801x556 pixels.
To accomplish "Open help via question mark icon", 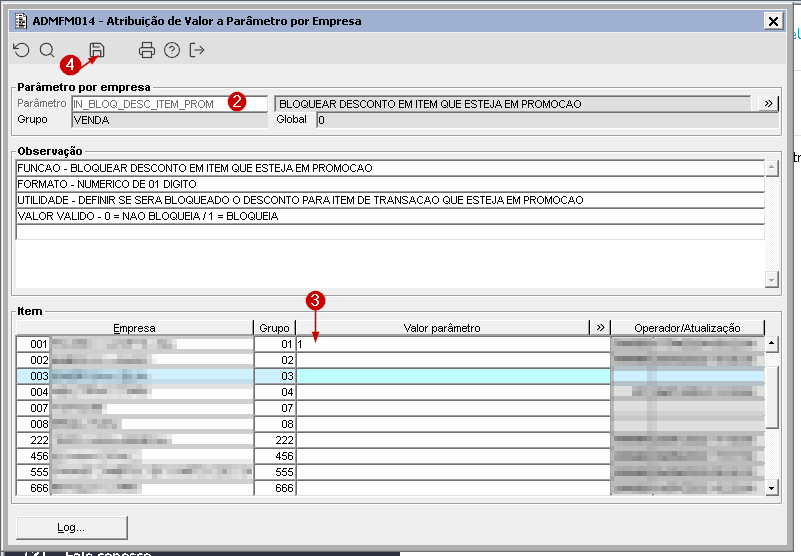I will coord(172,50).
